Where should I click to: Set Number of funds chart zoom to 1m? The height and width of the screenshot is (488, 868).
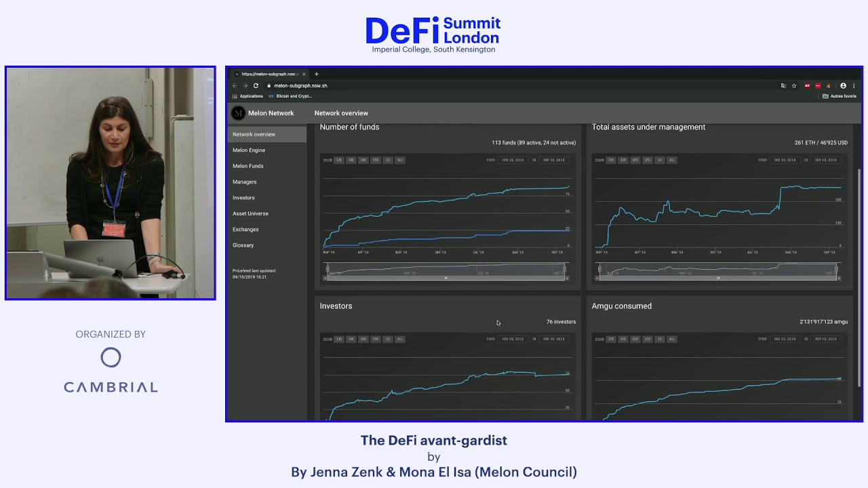(339, 160)
